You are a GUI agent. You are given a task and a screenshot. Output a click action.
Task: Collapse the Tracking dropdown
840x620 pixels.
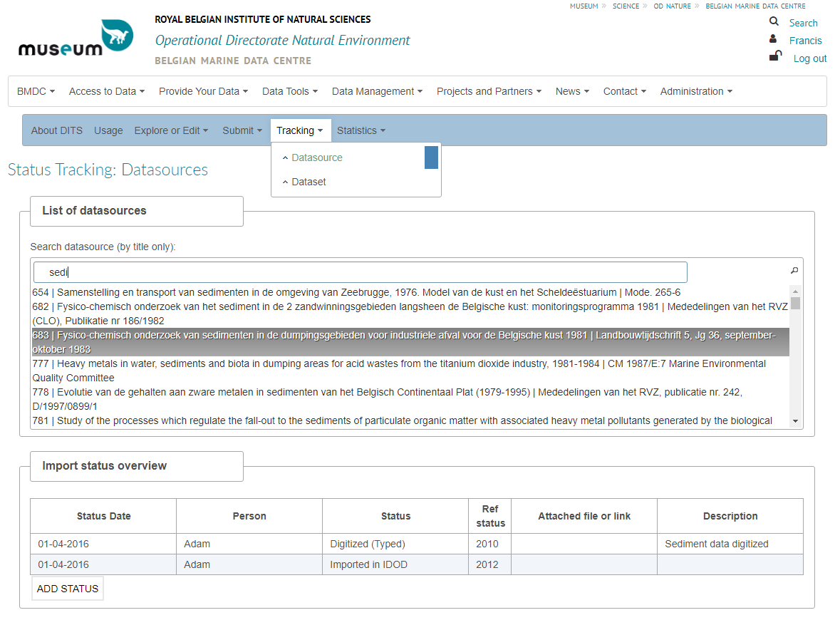[x=300, y=130]
